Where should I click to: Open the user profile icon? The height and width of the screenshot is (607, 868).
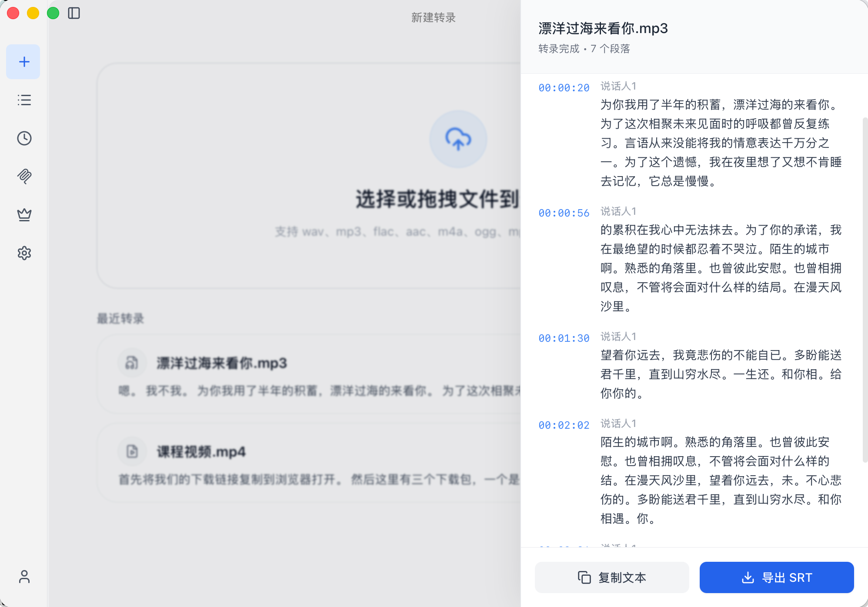point(24,577)
